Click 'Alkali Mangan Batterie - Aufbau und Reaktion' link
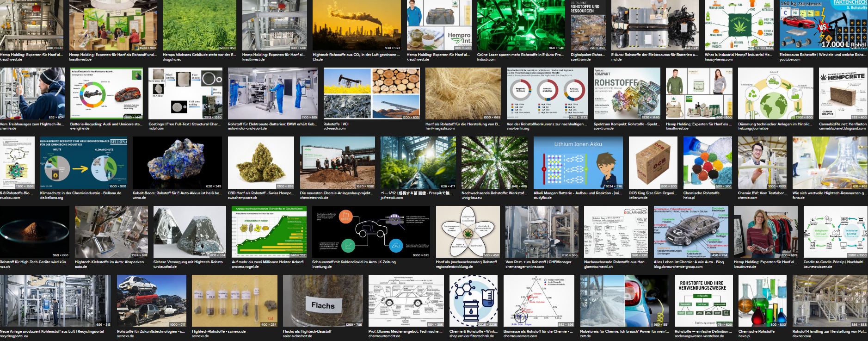 point(577,193)
